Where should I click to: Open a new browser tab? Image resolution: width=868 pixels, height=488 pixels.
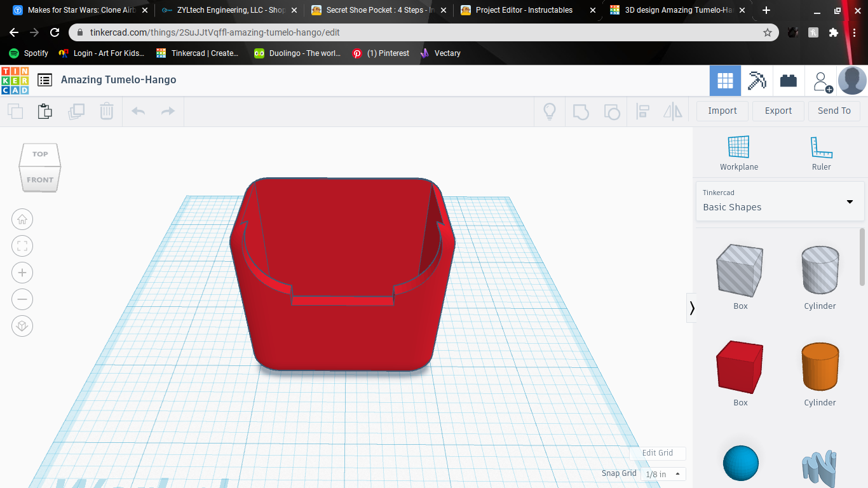click(766, 10)
